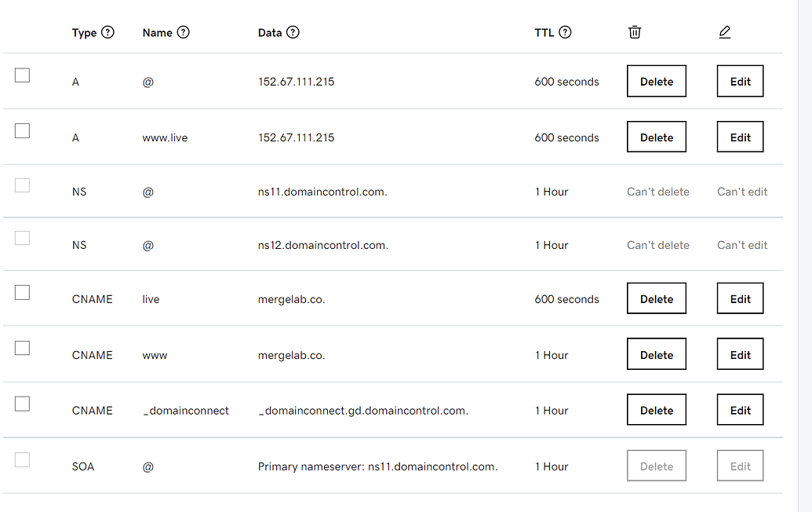Click the help icon next to Type
This screenshot has width=812, height=512.
pyautogui.click(x=108, y=33)
